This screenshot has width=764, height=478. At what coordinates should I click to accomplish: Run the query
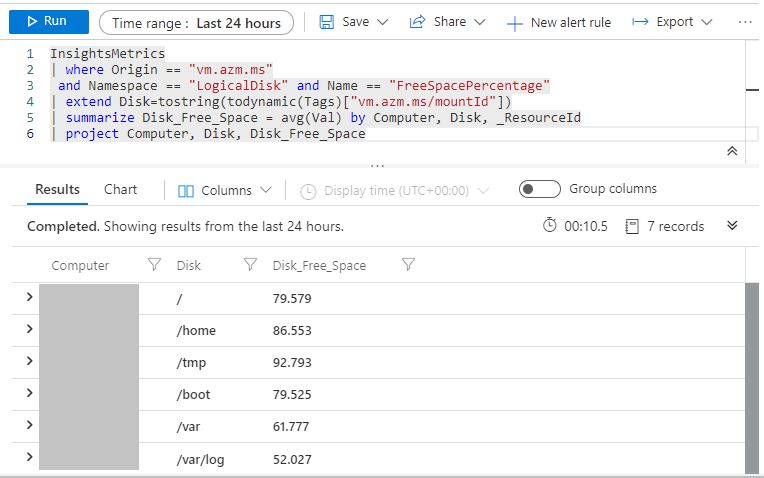48,22
